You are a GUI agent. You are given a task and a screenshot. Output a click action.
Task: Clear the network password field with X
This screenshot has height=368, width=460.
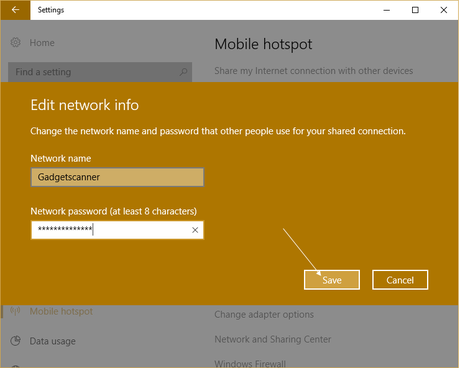click(x=195, y=230)
